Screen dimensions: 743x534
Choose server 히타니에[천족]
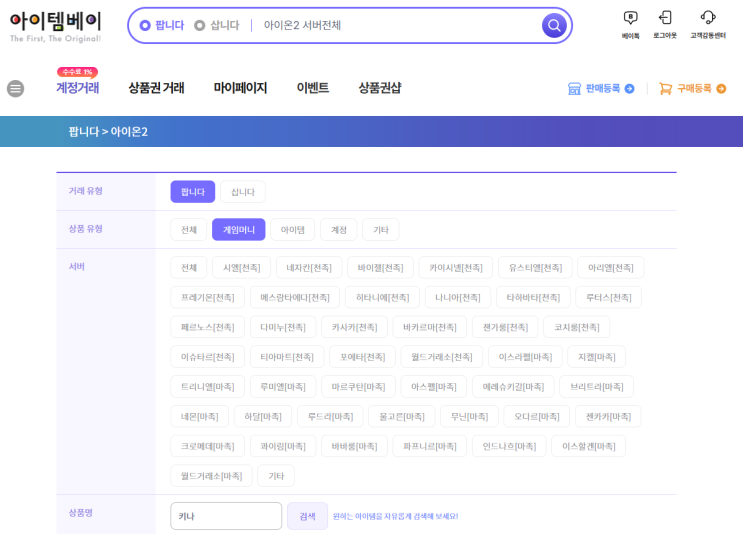click(382, 298)
